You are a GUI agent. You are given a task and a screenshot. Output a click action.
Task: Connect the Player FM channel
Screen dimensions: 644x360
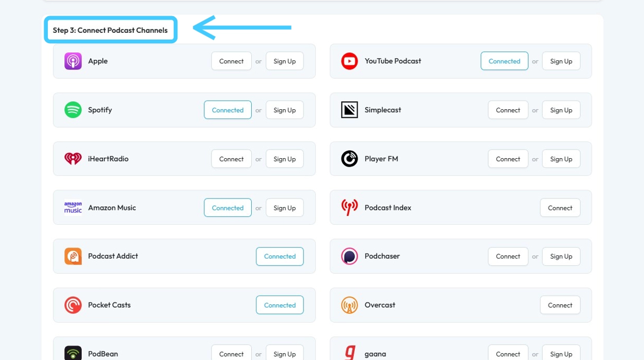[x=508, y=159]
